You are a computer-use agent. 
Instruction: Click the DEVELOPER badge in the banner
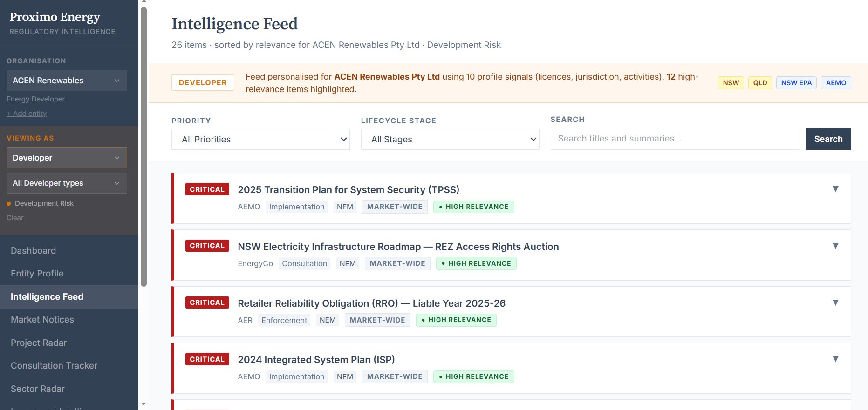coord(203,82)
